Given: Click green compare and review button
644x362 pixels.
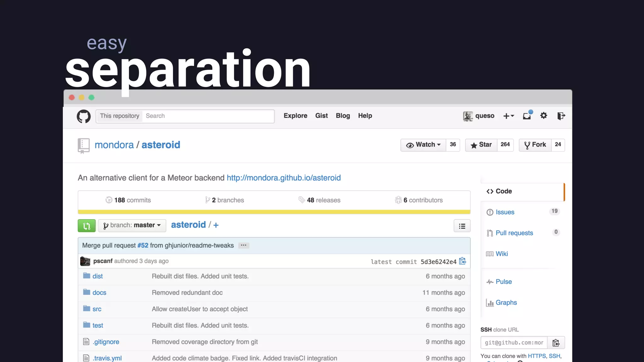Looking at the screenshot, I should click(x=86, y=226).
